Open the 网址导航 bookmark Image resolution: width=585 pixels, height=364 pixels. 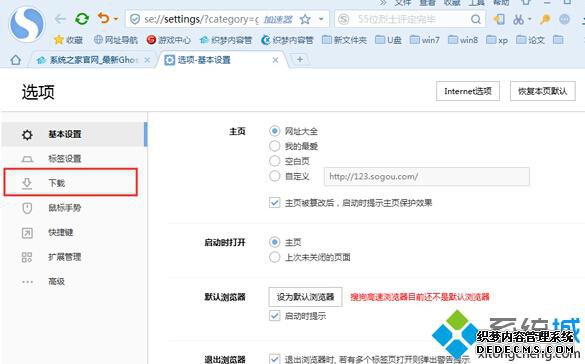[x=116, y=40]
